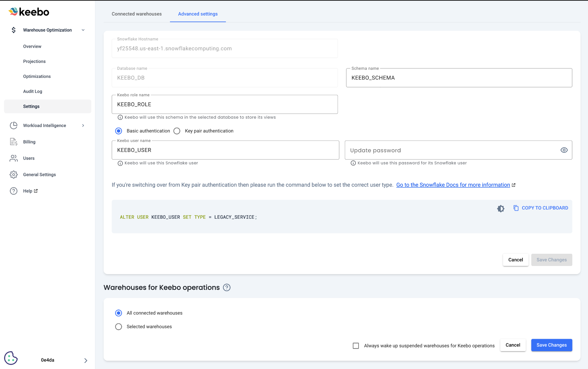Select Key pair authentication option
Viewport: 588px width, 369px height.
coord(177,131)
